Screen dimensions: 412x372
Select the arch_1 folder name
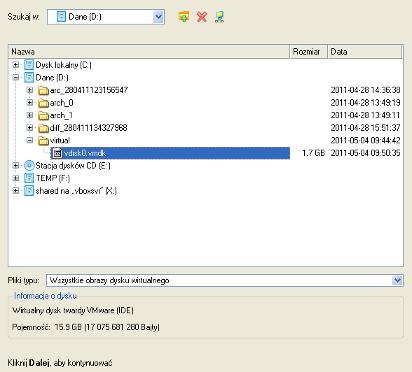(x=61, y=115)
